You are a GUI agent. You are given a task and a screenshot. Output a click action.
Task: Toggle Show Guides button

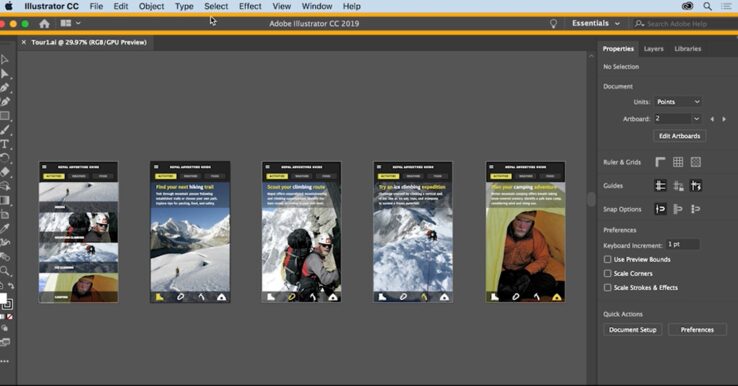(x=660, y=185)
